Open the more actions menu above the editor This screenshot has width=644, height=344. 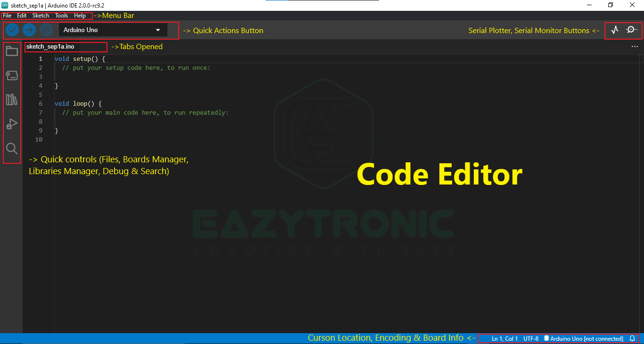coord(634,47)
